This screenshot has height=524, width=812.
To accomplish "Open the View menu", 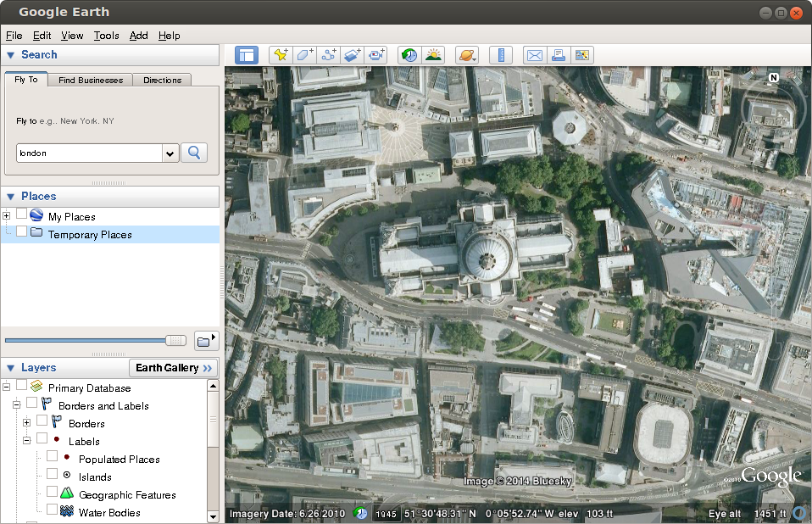I will coord(72,36).
